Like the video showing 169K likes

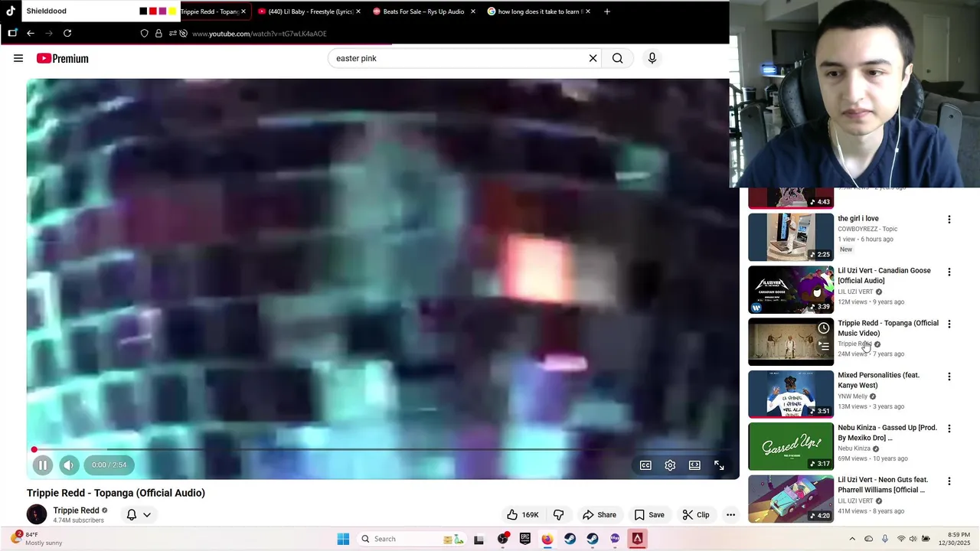524,515
